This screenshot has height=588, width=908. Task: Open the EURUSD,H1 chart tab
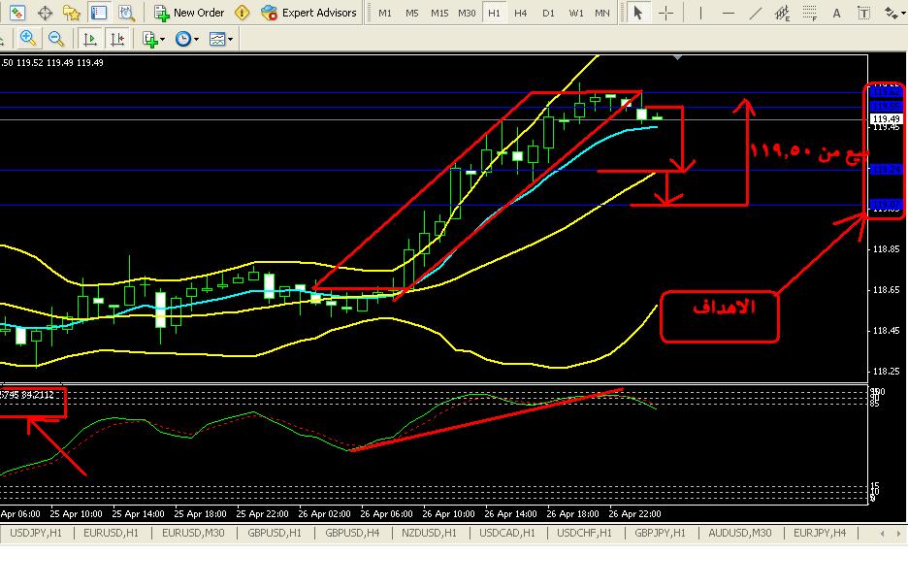[x=112, y=533]
